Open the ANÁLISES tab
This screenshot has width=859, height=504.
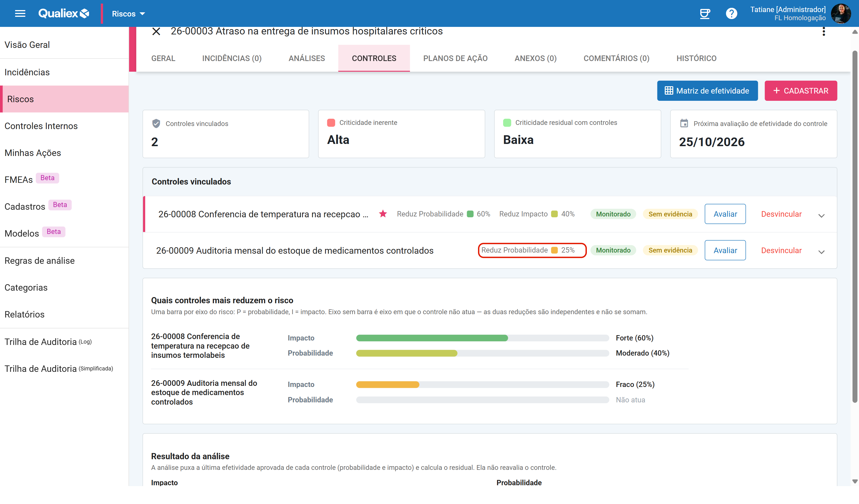click(307, 58)
